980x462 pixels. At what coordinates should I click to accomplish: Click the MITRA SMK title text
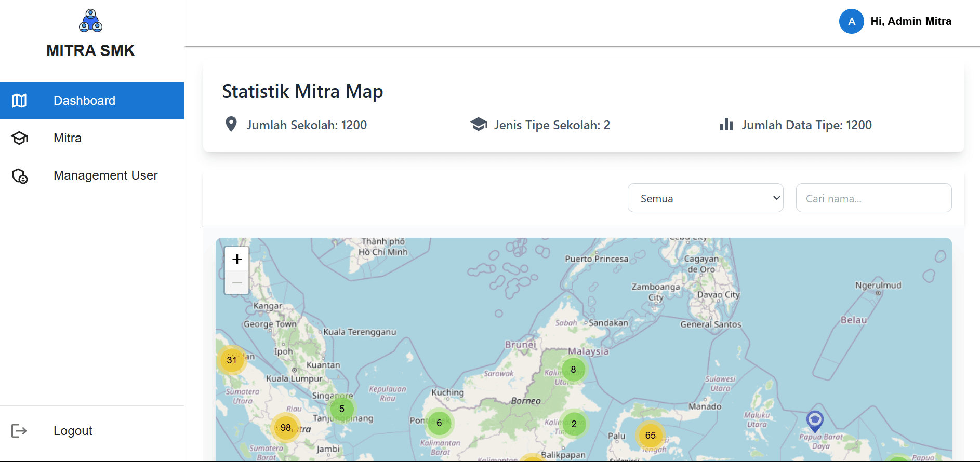coord(90,50)
